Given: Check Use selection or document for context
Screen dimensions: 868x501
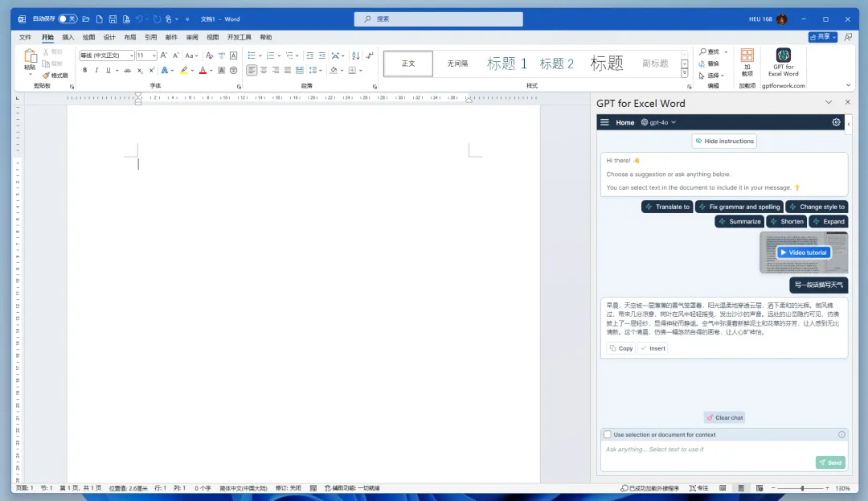Looking at the screenshot, I should (x=608, y=434).
